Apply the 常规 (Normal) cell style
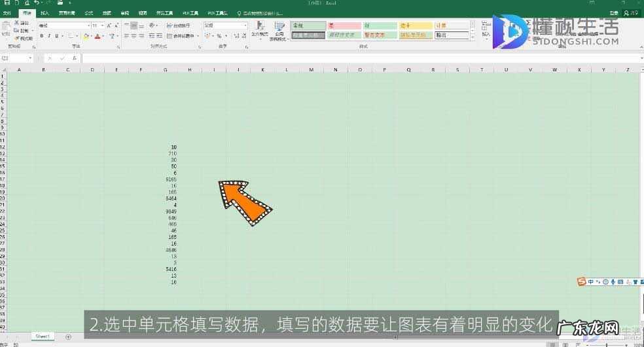Viewport: 644px width, 347px height. point(308,26)
